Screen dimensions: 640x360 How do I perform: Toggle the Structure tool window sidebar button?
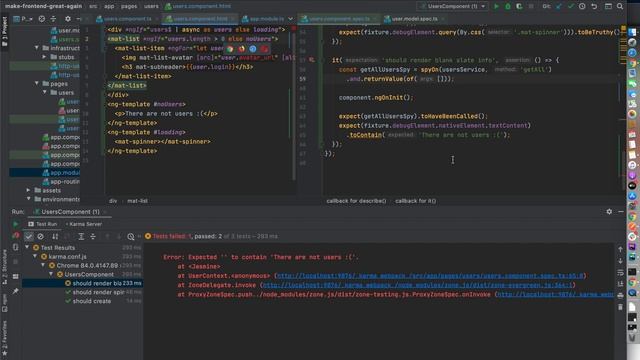(x=4, y=267)
